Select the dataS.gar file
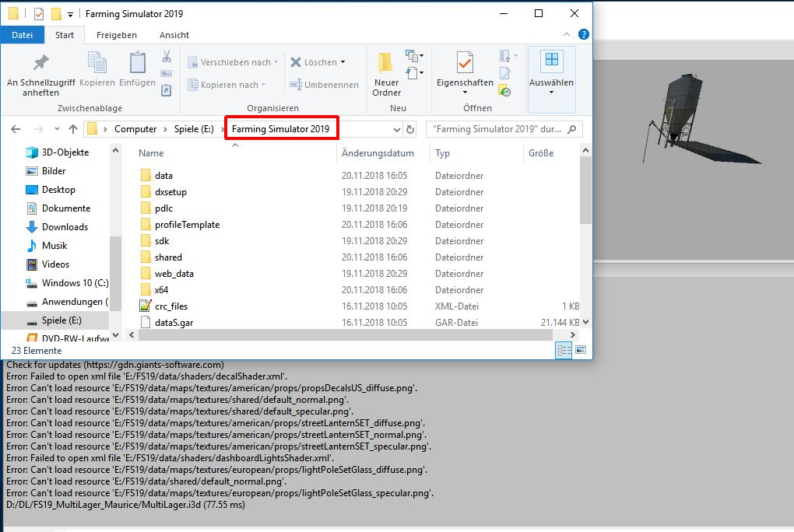The height and width of the screenshot is (532, 794). [x=174, y=323]
